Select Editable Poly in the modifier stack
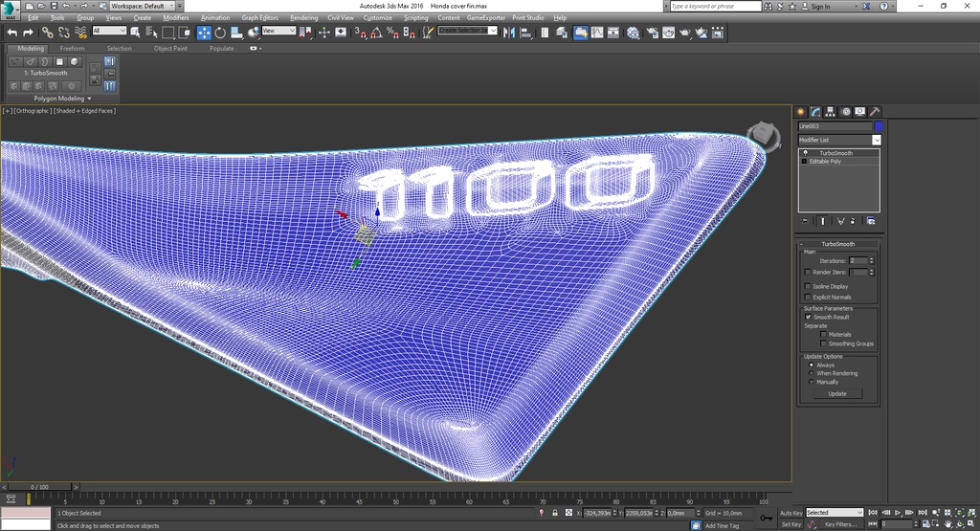The width and height of the screenshot is (980, 531). tap(825, 161)
